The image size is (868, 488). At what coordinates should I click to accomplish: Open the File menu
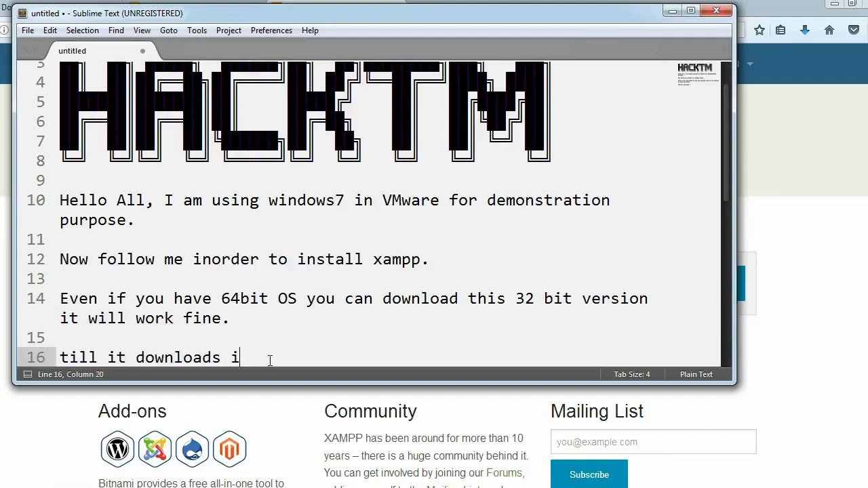[28, 30]
